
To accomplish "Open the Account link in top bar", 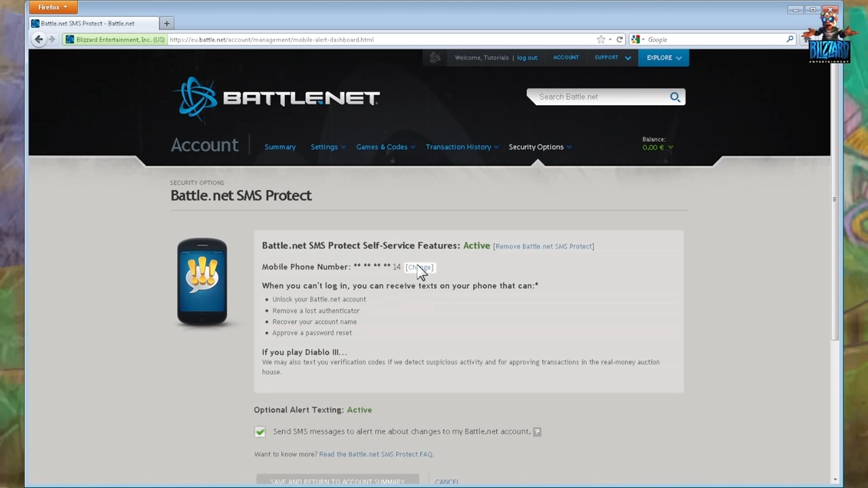I will pyautogui.click(x=566, y=58).
